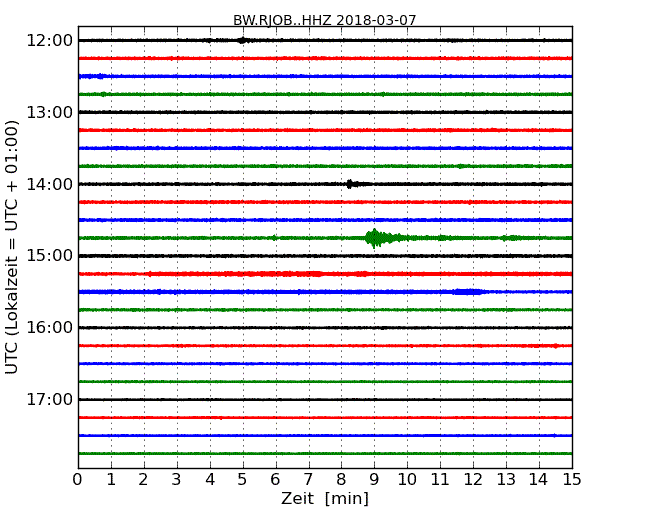The width and height of the screenshot is (650, 520).
Task: Click the x-axis tick label 0
Action: pos(78,479)
